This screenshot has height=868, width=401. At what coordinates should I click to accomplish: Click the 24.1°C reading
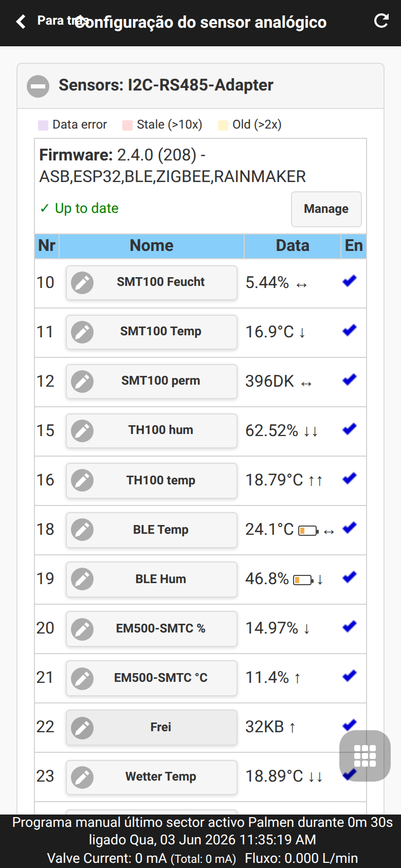269,529
